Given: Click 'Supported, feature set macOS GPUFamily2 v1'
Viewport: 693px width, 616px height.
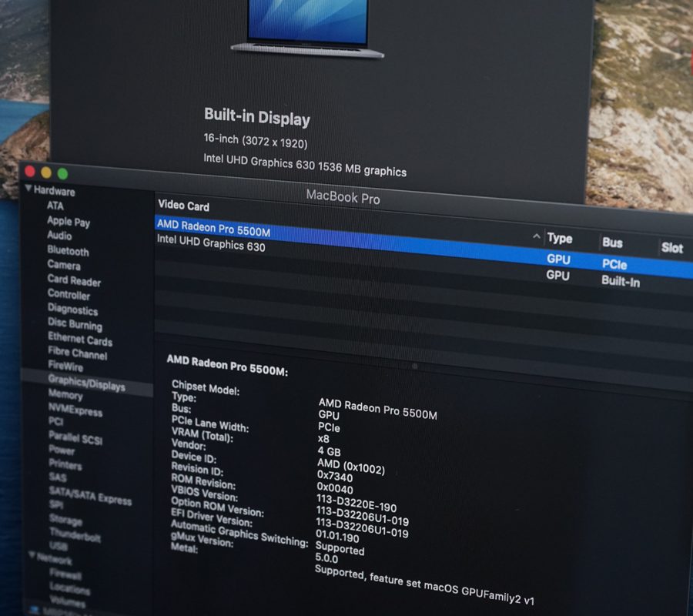Looking at the screenshot, I should pos(424,585).
